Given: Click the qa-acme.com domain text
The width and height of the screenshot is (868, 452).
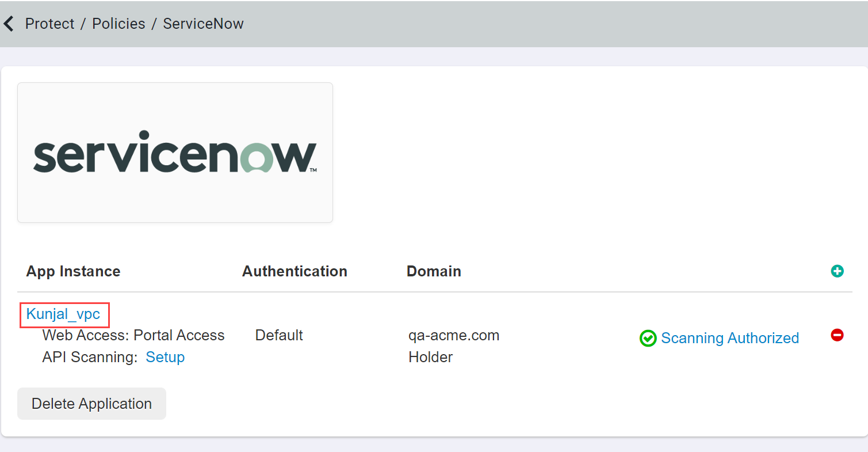Looking at the screenshot, I should coord(453,335).
